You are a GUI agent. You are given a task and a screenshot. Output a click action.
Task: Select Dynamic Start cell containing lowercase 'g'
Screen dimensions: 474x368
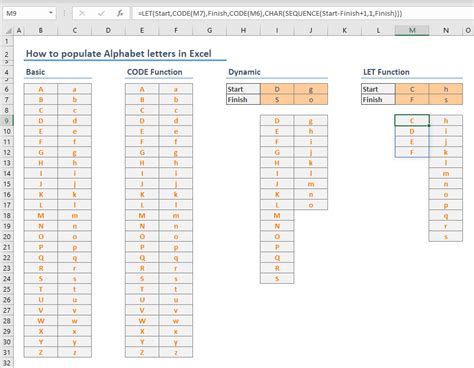[x=311, y=89]
